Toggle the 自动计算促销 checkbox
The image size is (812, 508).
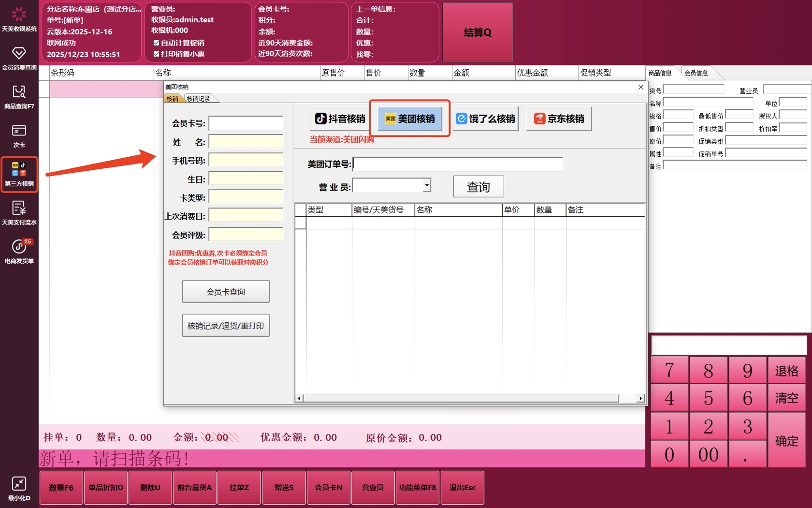[156, 43]
